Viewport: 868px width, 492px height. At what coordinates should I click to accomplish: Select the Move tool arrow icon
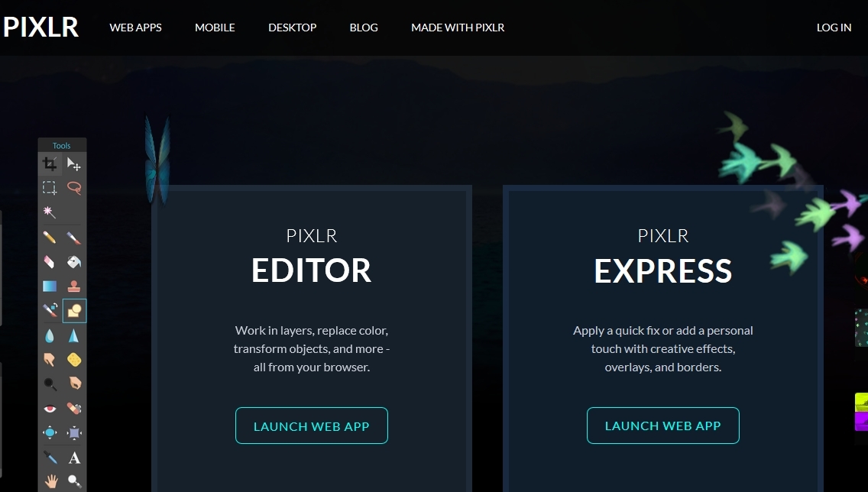click(x=73, y=163)
